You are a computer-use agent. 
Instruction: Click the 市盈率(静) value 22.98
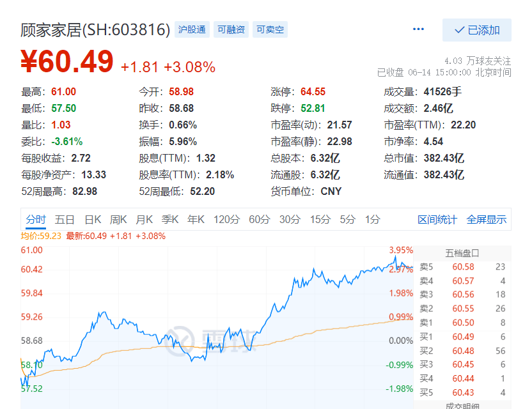point(340,142)
